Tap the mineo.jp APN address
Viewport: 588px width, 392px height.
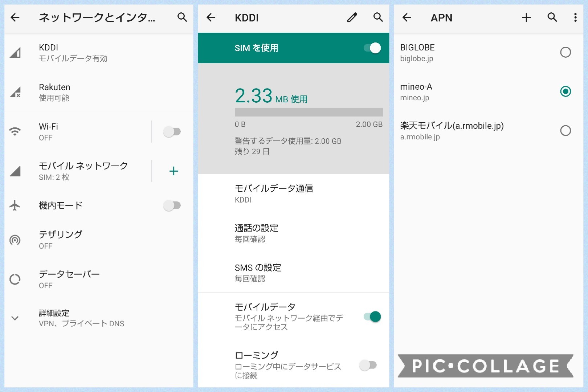click(415, 98)
